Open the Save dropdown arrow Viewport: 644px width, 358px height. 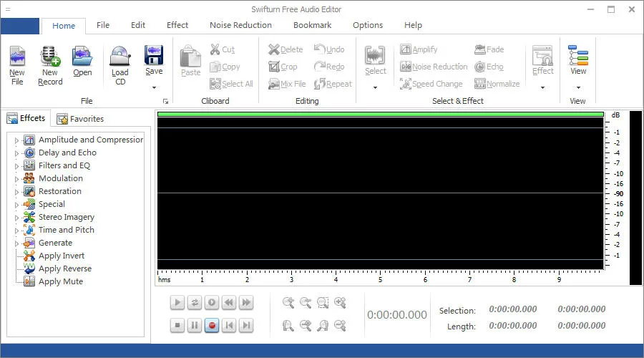tap(154, 88)
